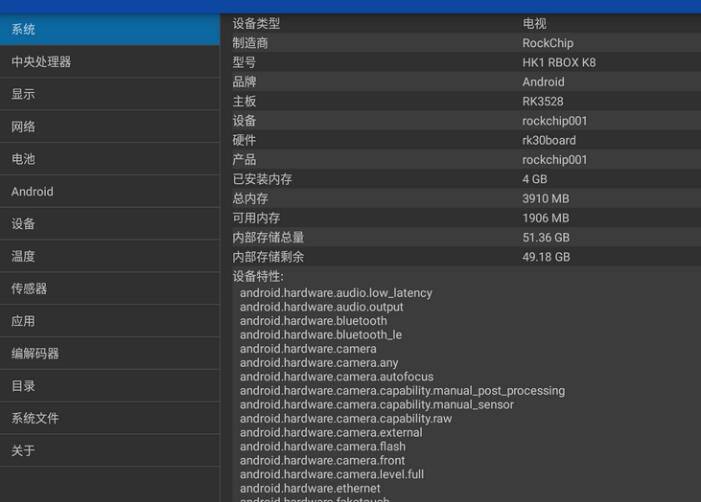Click the manual_sensor camera capability entry
This screenshot has width=701, height=502.
[x=376, y=405]
